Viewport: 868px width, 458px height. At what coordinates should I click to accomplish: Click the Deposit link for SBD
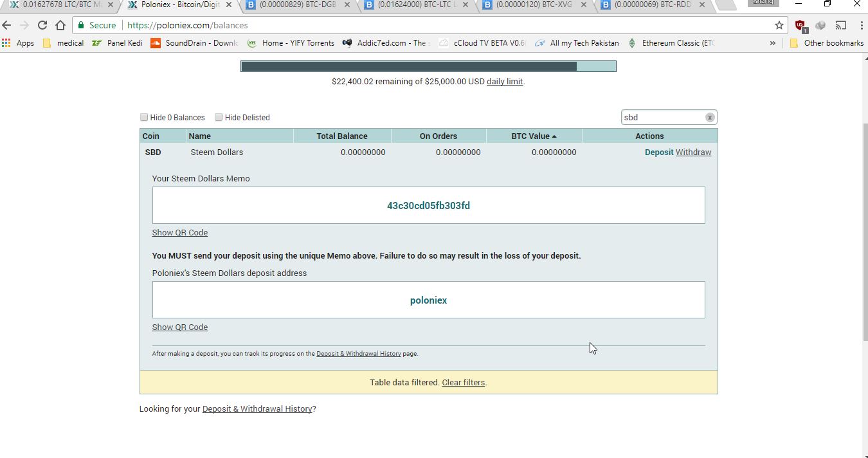click(x=659, y=152)
